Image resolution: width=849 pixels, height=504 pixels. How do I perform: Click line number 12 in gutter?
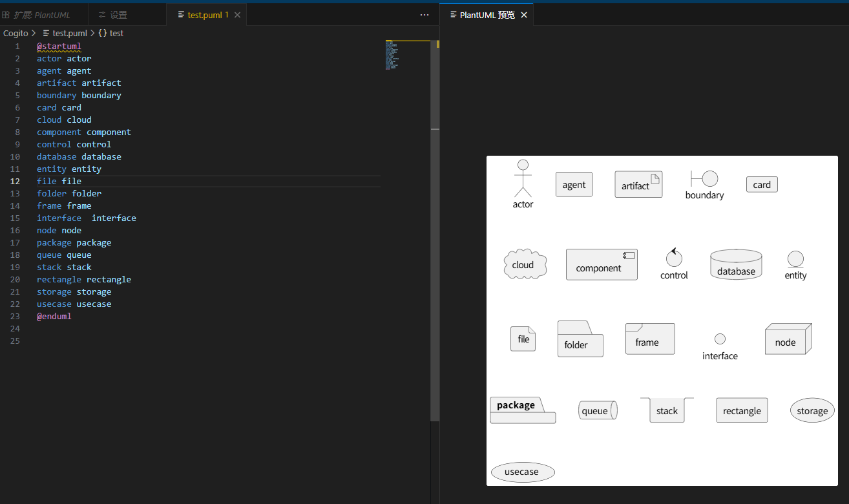(x=15, y=181)
